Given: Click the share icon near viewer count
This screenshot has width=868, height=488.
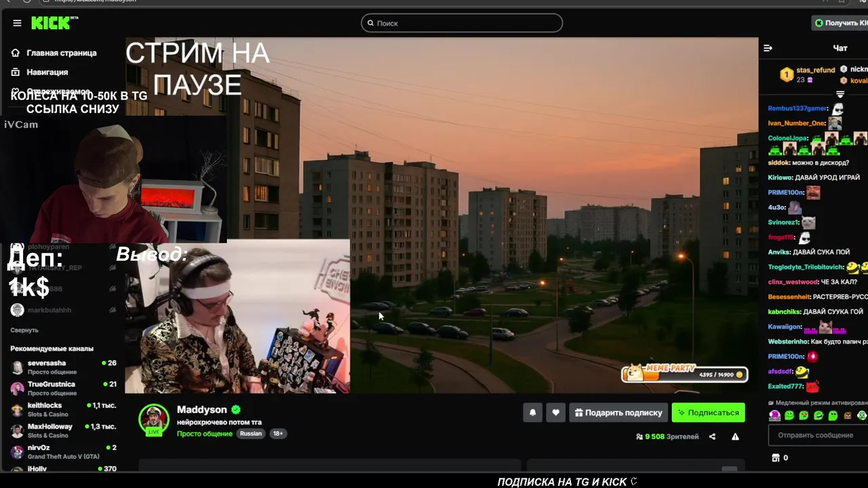Looking at the screenshot, I should tap(712, 436).
